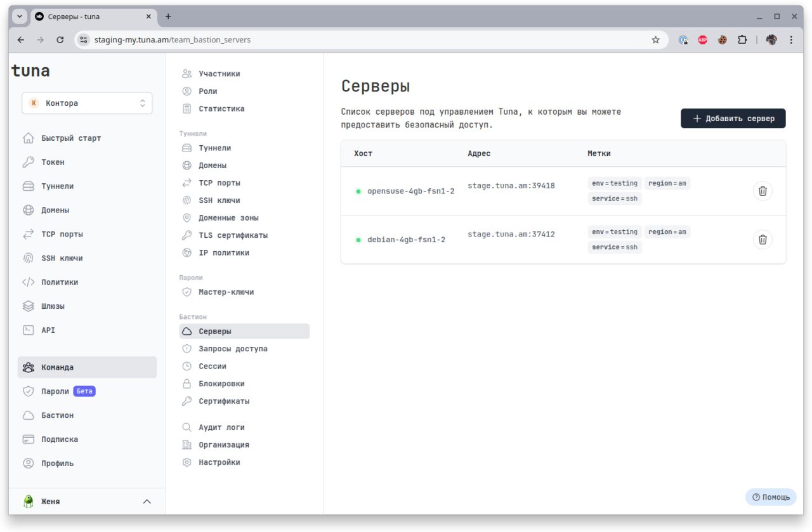812x532 pixels.
Task: Click host name opensuse-4gb-fsn1-2
Action: point(411,191)
